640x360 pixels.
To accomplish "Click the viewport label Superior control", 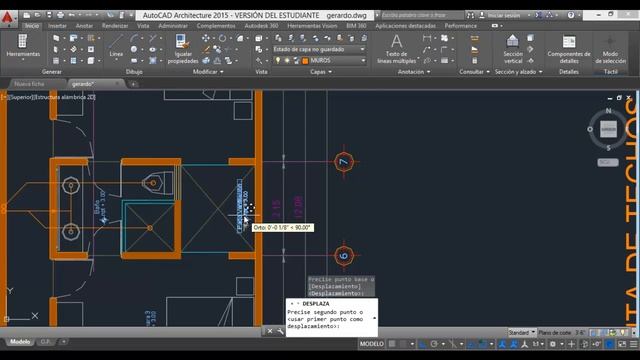I will point(21,97).
